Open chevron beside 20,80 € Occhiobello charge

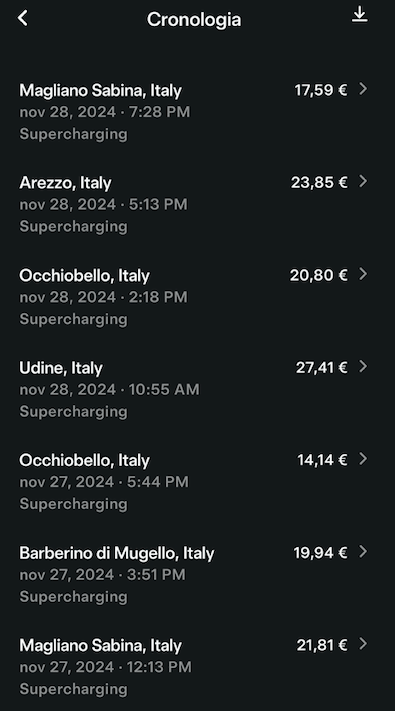tap(363, 274)
